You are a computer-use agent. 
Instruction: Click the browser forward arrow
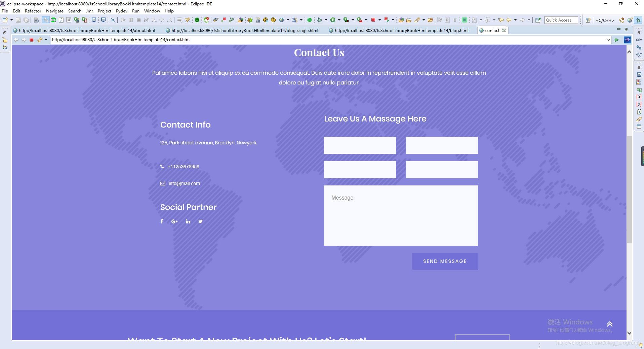[x=24, y=40]
